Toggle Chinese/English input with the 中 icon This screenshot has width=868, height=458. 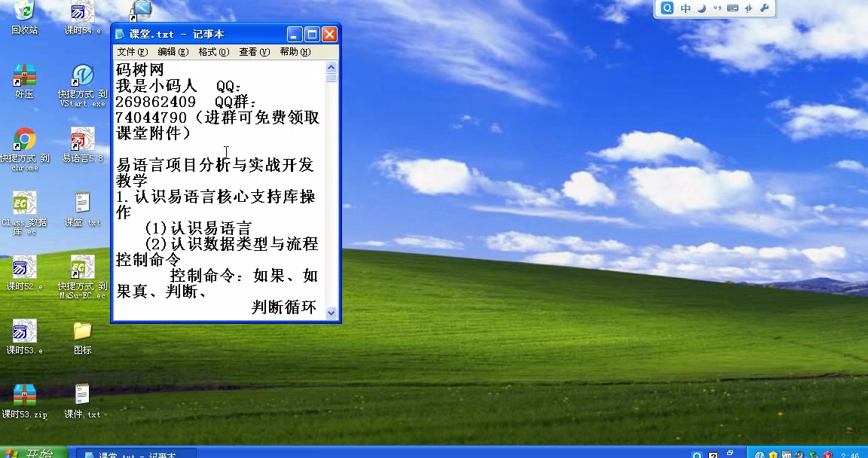pyautogui.click(x=684, y=8)
